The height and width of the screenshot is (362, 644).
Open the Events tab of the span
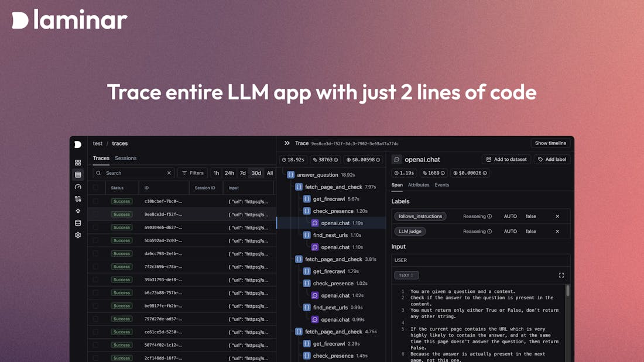[x=442, y=185]
